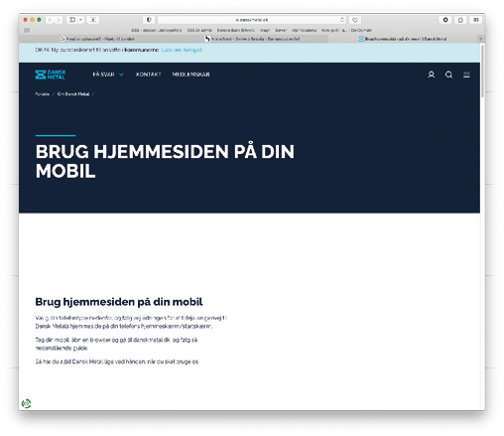Open the Safari share icon
This screenshot has height=436, width=504.
pos(460,20)
